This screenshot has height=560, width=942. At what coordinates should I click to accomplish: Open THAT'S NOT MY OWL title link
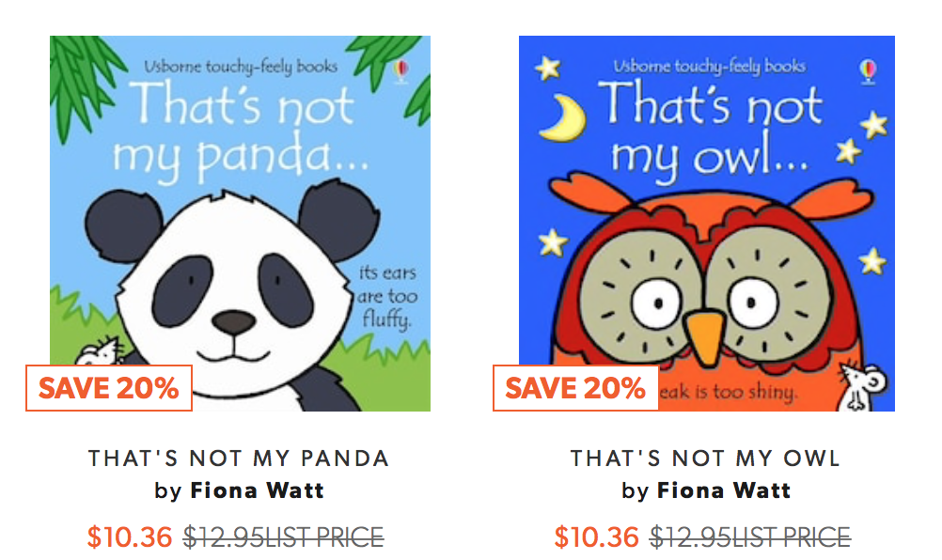pos(706,459)
